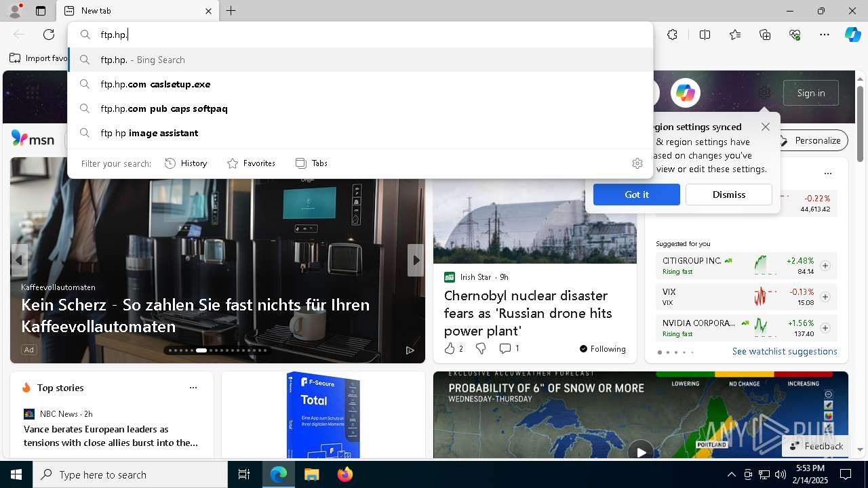Filter search by Tabs
The width and height of the screenshot is (868, 488).
[x=311, y=163]
